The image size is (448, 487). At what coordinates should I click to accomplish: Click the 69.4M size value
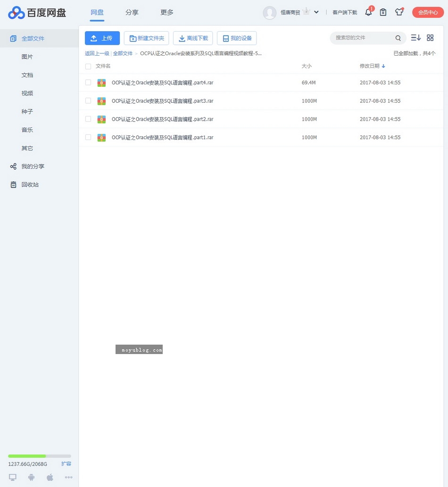click(x=308, y=83)
